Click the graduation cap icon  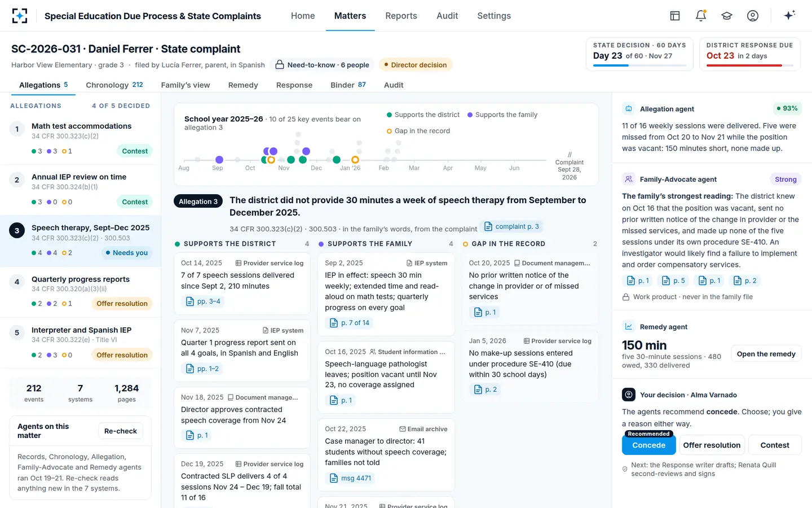[x=727, y=16]
